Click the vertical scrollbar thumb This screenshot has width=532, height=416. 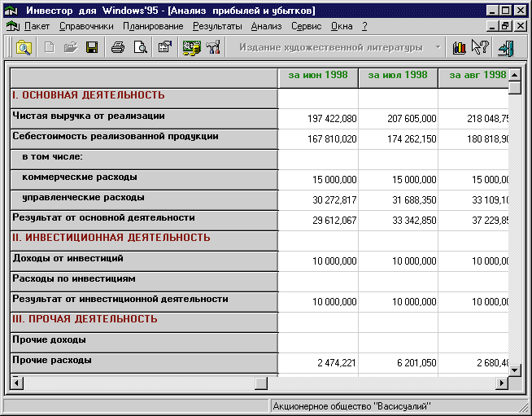tap(515, 88)
